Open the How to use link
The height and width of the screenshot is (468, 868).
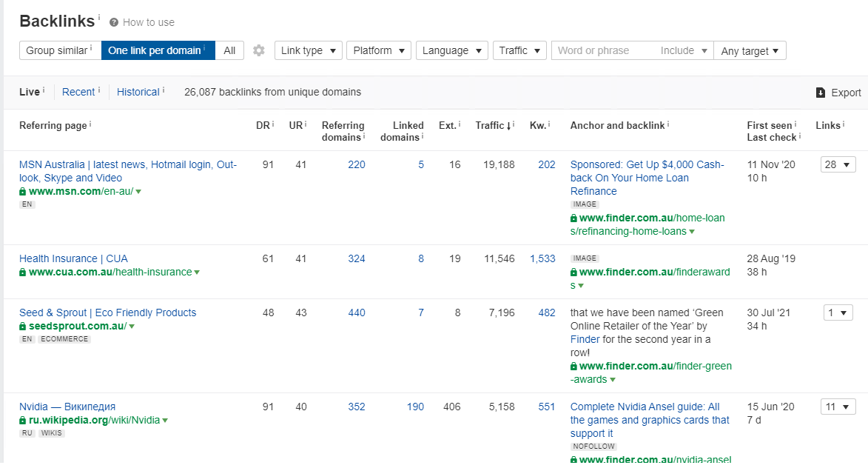148,22
